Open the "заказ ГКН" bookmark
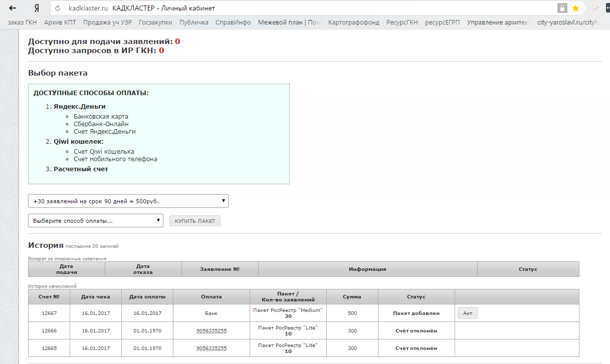This screenshot has width=610, height=364. pos(23,22)
